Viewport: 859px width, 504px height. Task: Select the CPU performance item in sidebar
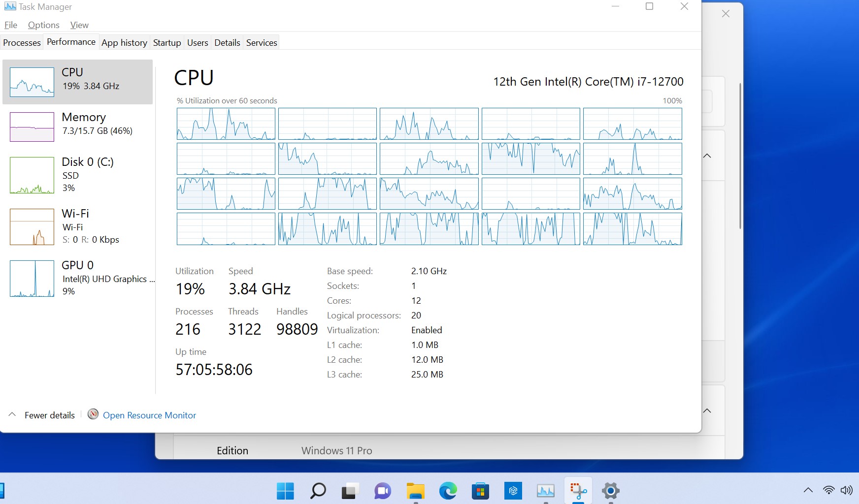point(78,82)
